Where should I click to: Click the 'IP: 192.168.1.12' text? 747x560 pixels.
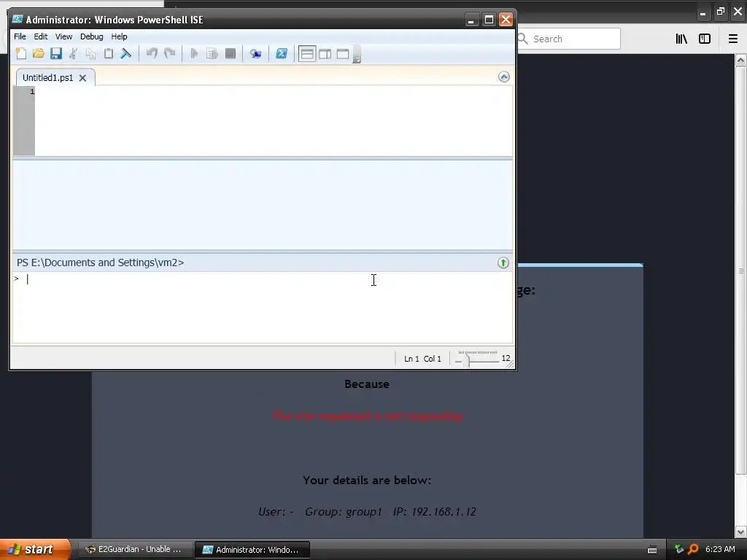click(435, 512)
